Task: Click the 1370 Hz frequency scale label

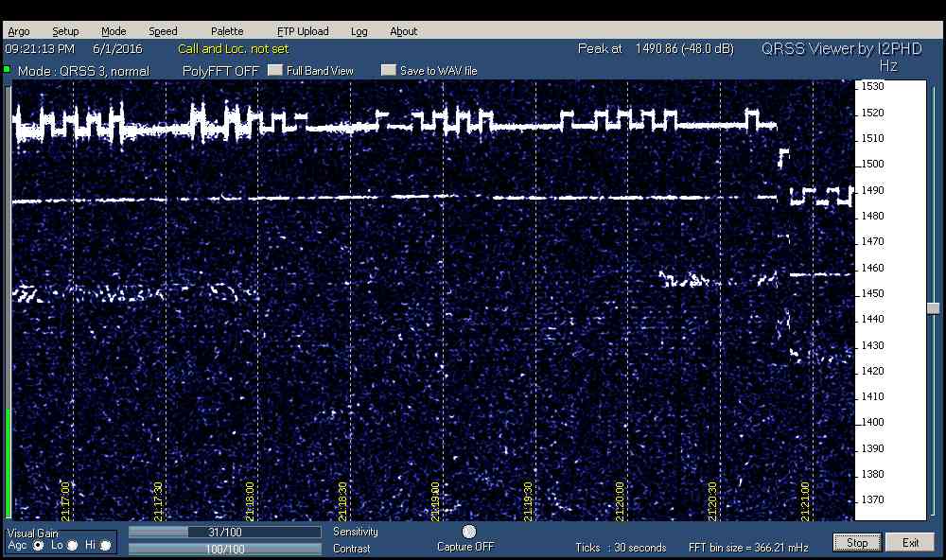Action: (x=872, y=499)
